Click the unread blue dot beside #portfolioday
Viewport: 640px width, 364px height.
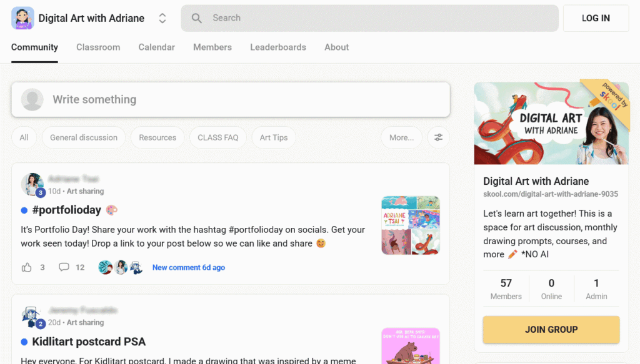click(x=24, y=210)
